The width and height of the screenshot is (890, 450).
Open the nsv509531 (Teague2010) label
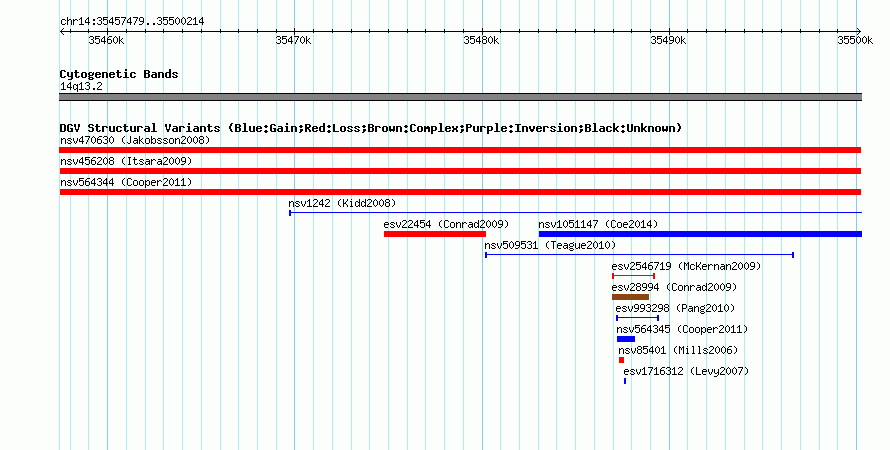(550, 245)
